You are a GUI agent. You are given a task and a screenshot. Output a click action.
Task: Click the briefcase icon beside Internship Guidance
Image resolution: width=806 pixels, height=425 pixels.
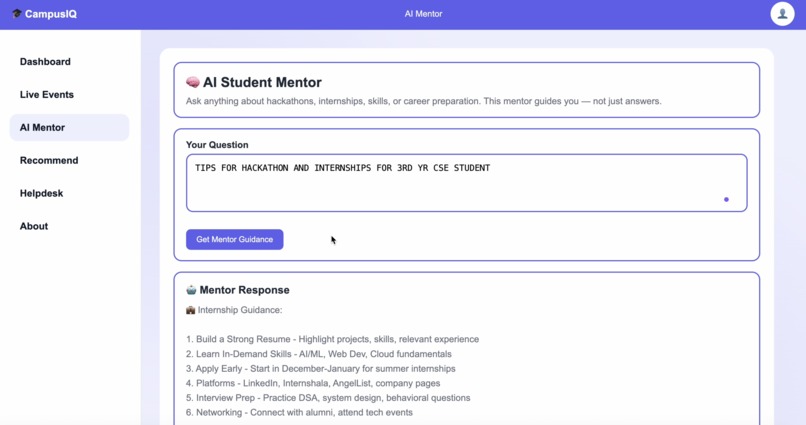pyautogui.click(x=191, y=310)
